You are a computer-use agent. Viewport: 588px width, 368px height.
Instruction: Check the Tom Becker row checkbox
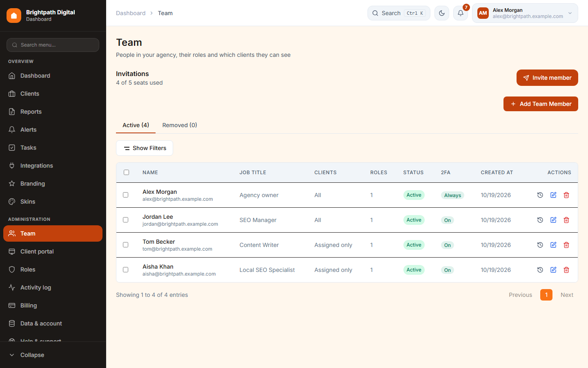(126, 245)
